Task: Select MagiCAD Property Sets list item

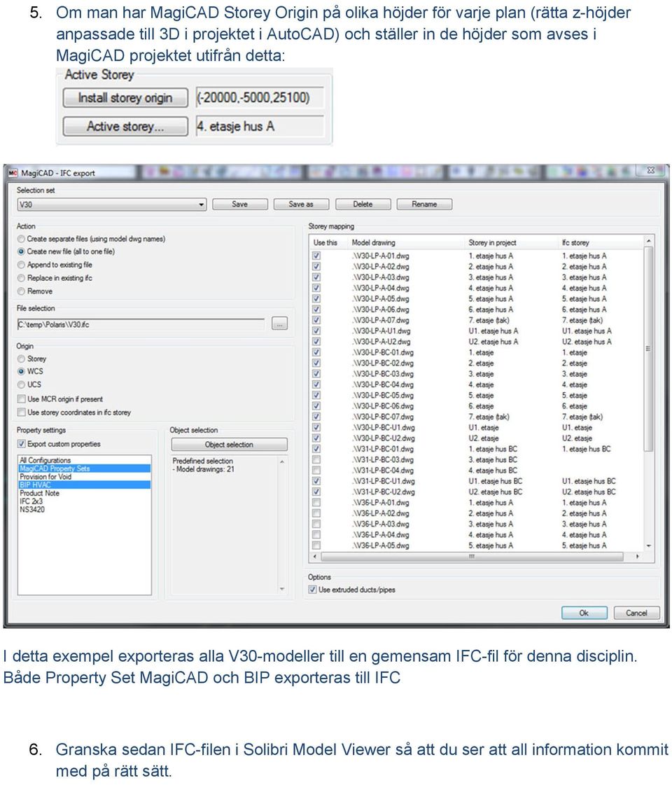Action: click(85, 468)
